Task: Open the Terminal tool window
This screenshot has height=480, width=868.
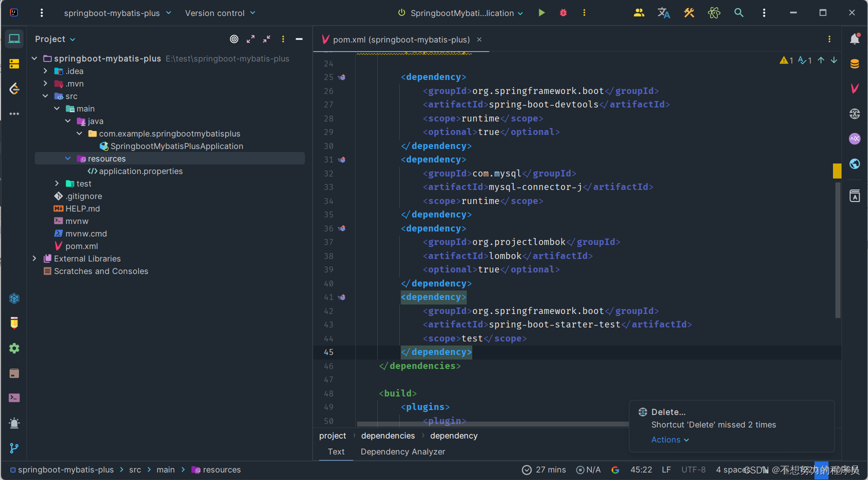Action: (x=14, y=397)
